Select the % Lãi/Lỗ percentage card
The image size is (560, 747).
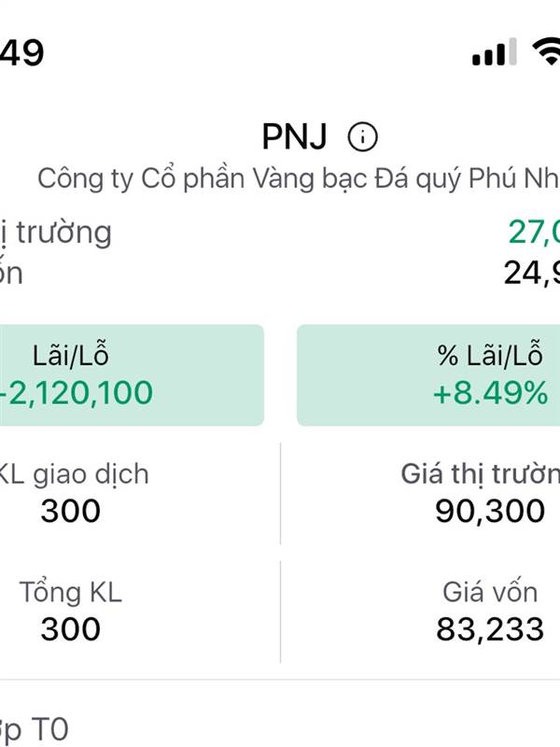(x=428, y=375)
